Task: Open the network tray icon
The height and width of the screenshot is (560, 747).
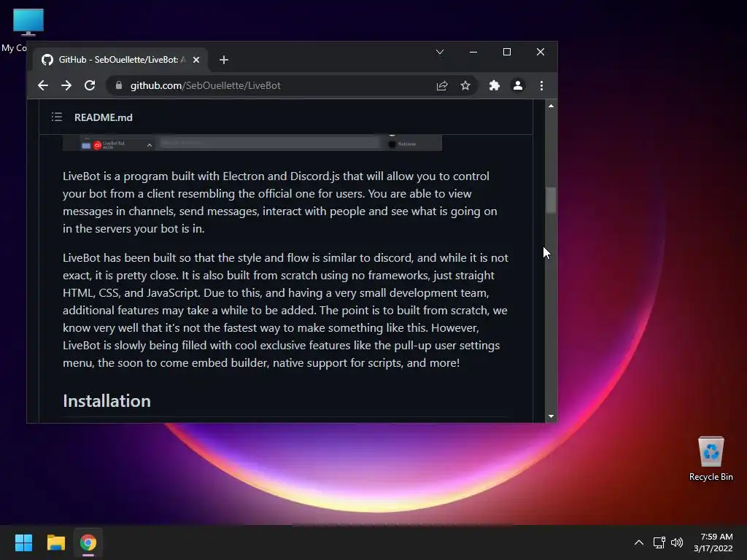Action: (x=659, y=542)
